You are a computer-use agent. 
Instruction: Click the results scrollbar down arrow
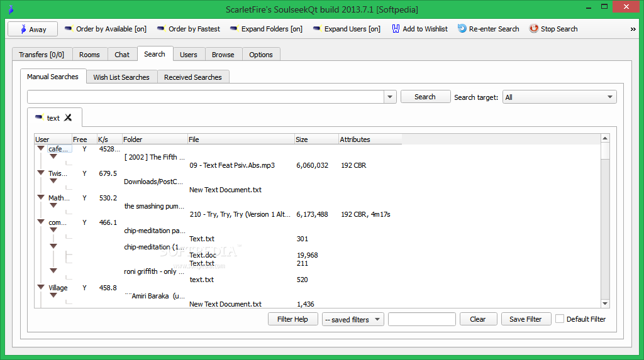pos(605,303)
